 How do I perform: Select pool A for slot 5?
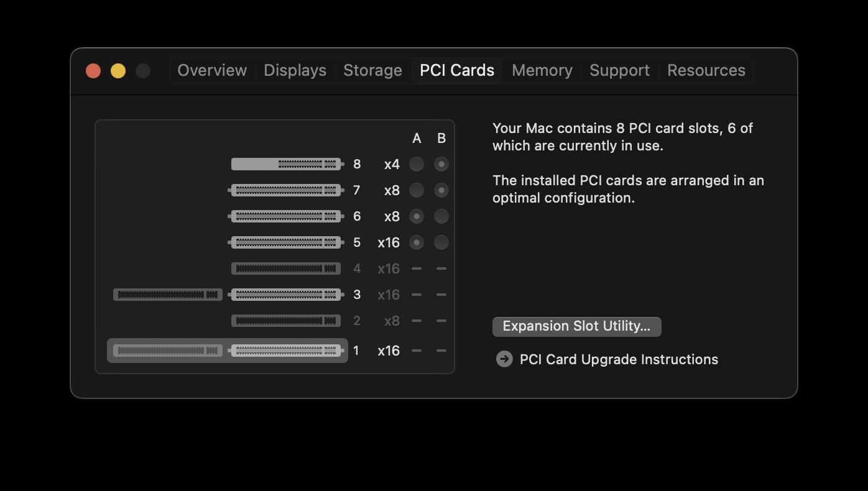pos(417,242)
